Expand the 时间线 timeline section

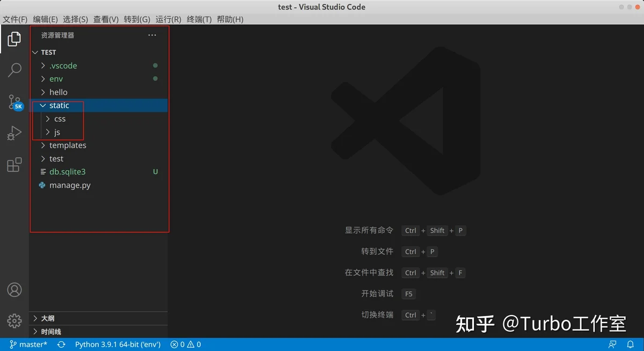point(99,332)
